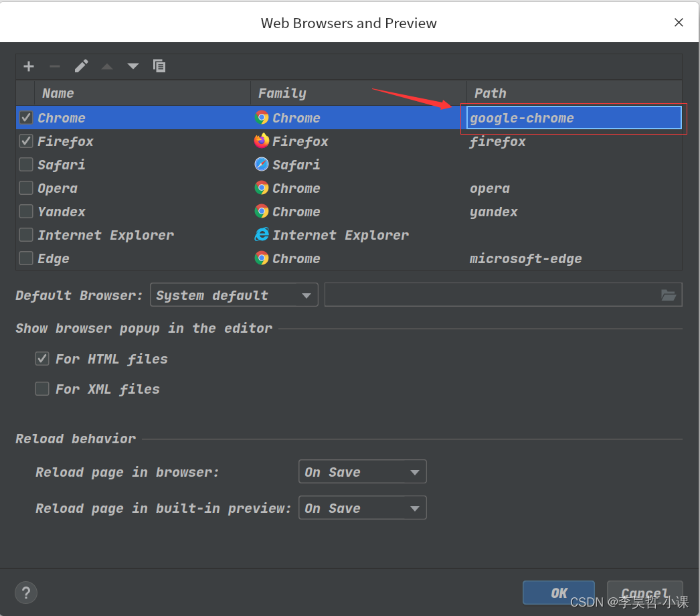
Task: Close the Web Browsers and Preview dialog
Action: (x=679, y=22)
